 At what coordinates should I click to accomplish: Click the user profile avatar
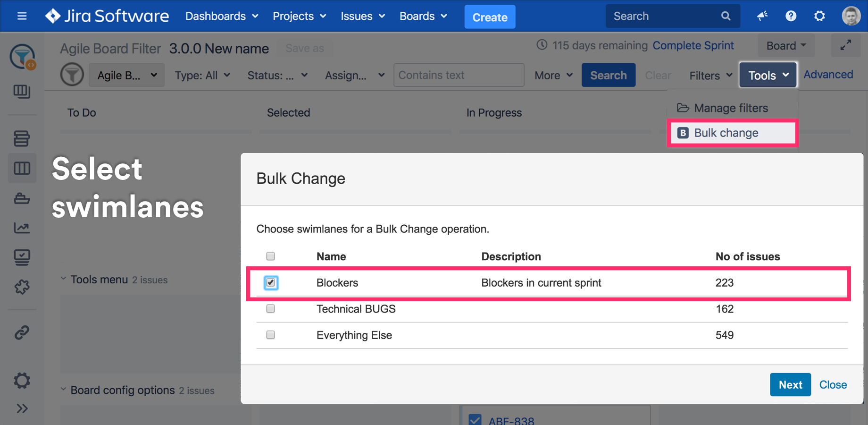(851, 16)
